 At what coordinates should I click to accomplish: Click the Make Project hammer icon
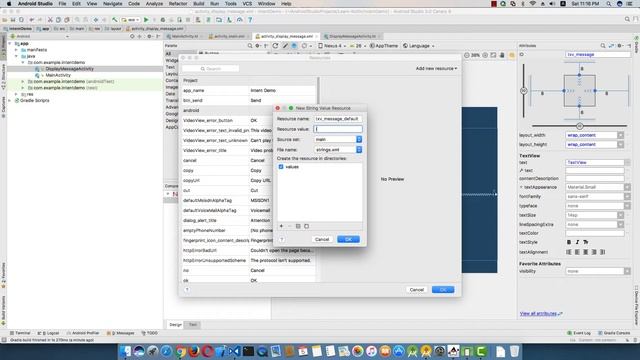[115, 20]
